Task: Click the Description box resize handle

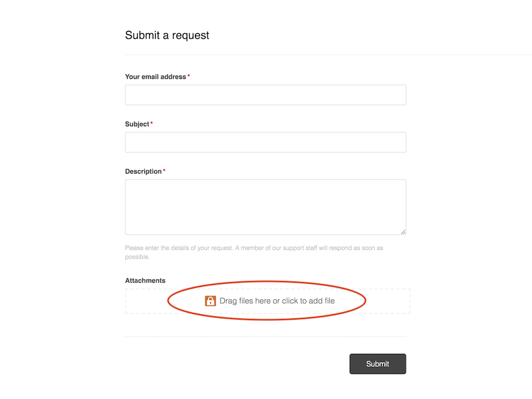Action: pyautogui.click(x=403, y=232)
